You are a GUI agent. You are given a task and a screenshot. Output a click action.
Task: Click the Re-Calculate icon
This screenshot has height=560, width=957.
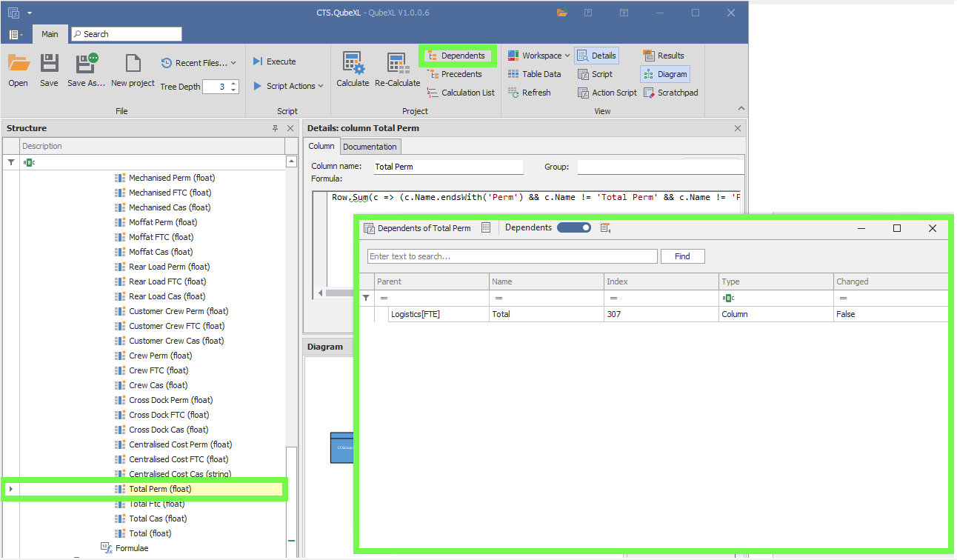coord(398,64)
